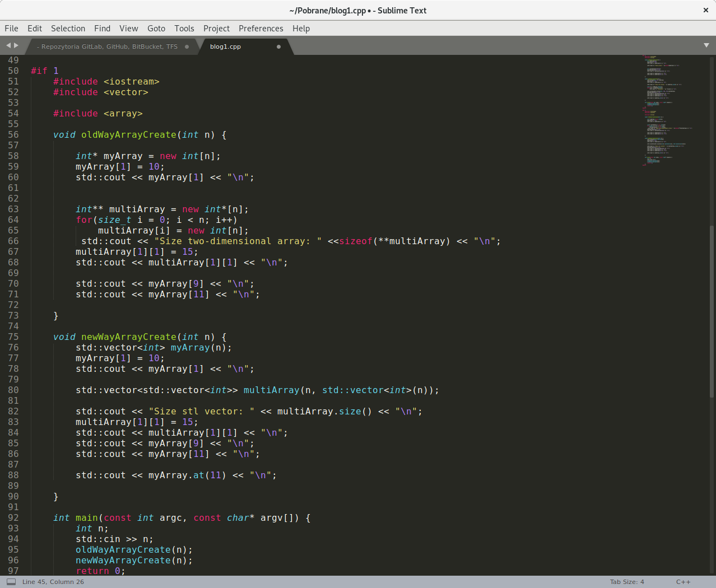Click line number 56 in the gutter
The height and width of the screenshot is (588, 716).
[x=13, y=134]
